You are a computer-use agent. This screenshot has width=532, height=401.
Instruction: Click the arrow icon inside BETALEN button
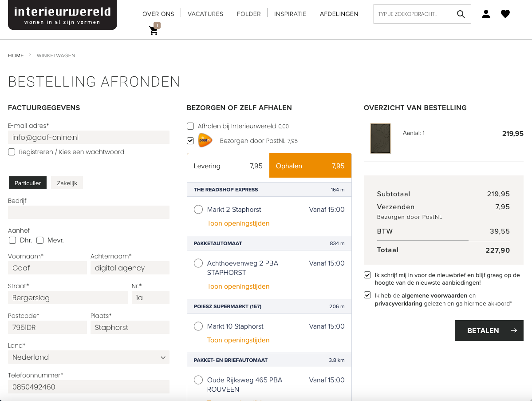point(513,330)
